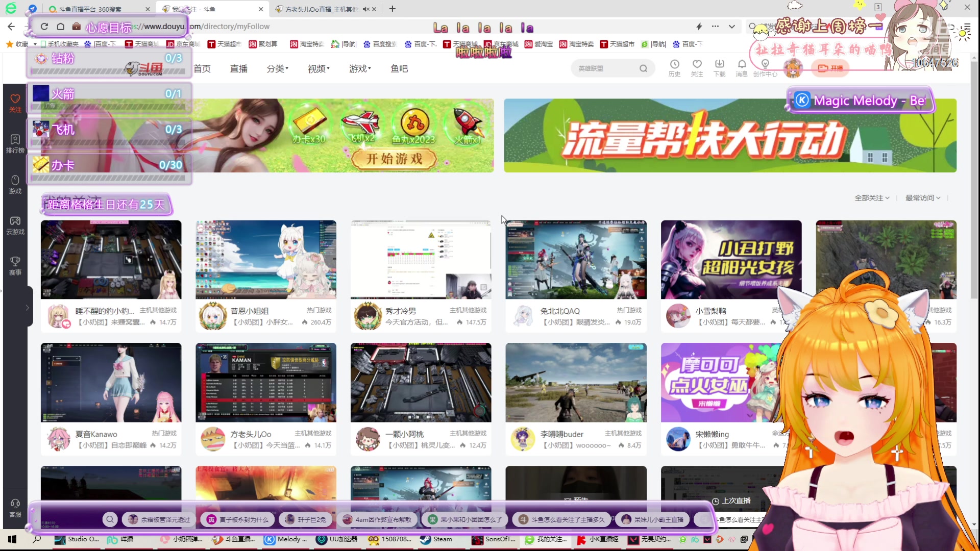This screenshot has width=980, height=551.
Task: Open Steam from the taskbar
Action: 436,539
